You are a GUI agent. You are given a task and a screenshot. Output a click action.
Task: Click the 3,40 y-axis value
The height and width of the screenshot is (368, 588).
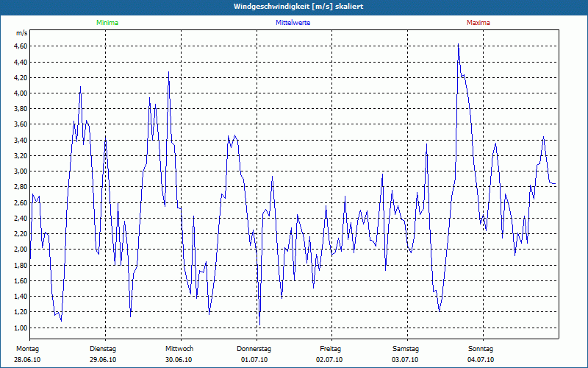(x=21, y=140)
